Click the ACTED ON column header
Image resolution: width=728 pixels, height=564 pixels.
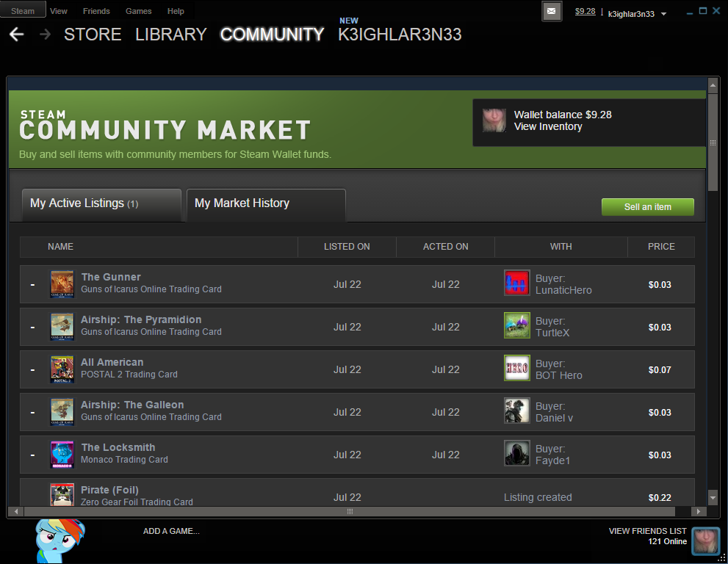tap(446, 247)
